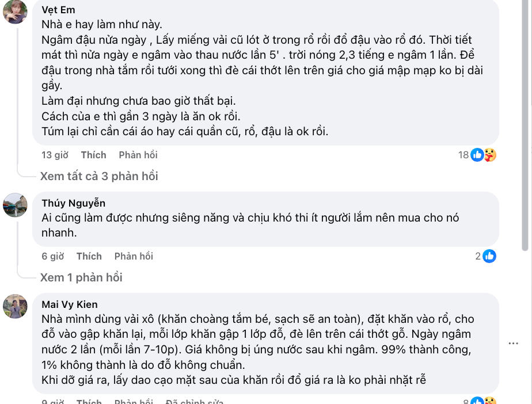Screen dimensions: 532x404
Task: Like Vẹt Em's comment using "Thích"
Action: pos(93,154)
